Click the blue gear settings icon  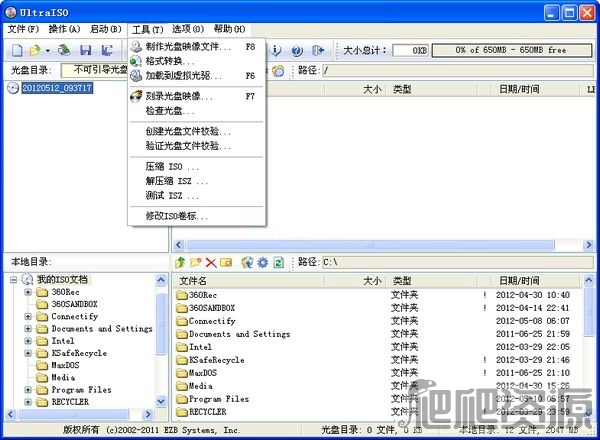tap(262, 262)
